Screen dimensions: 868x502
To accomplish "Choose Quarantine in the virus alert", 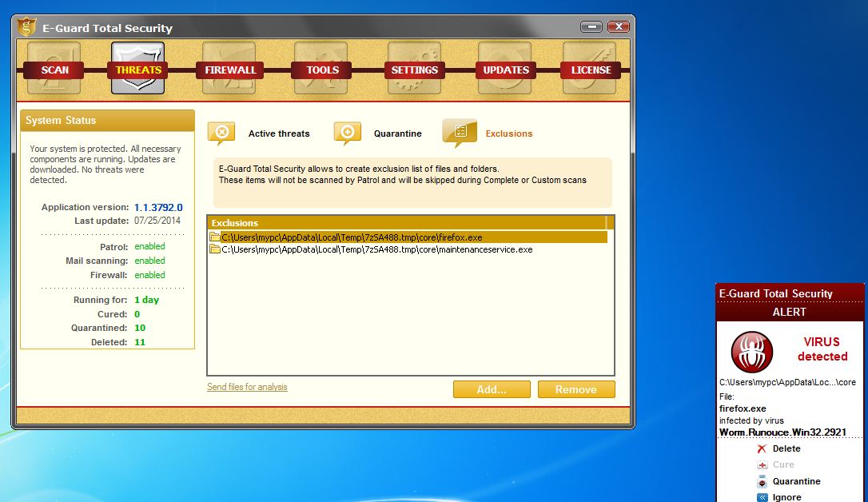I will [x=797, y=481].
